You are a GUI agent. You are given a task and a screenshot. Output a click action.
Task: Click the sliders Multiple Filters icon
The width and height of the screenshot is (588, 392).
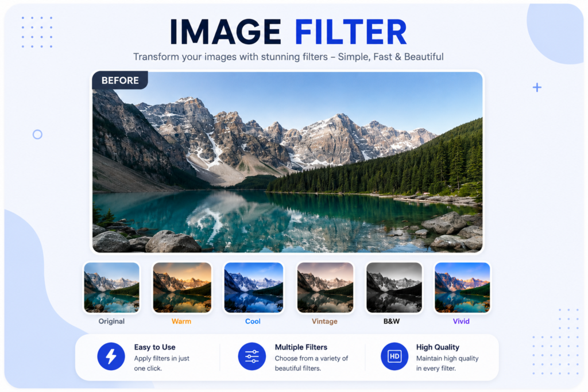pos(252,356)
